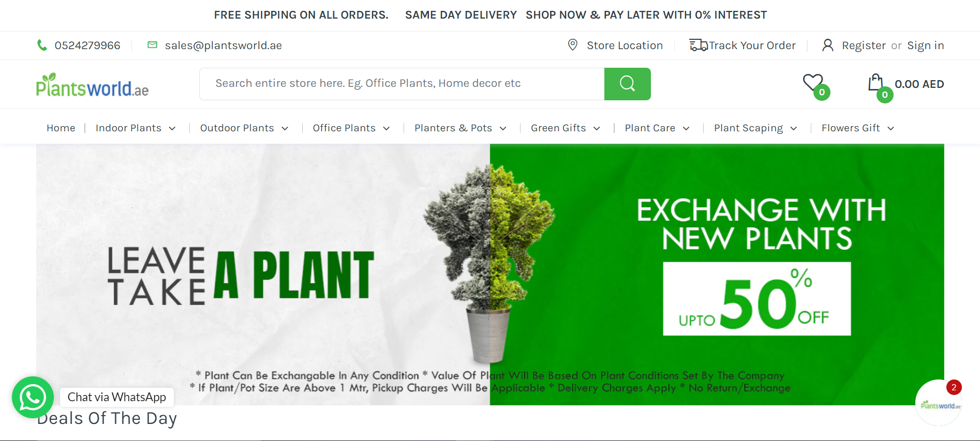Click the green search magnifier button

627,84
